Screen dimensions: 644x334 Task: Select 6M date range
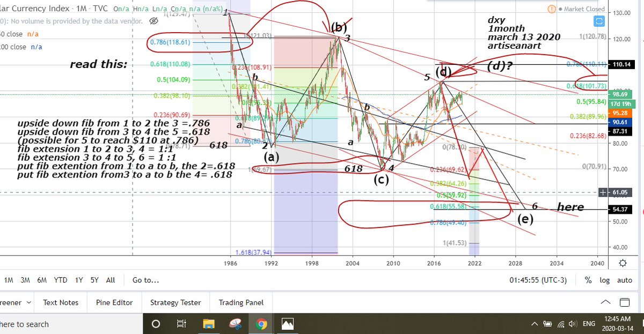click(x=42, y=280)
